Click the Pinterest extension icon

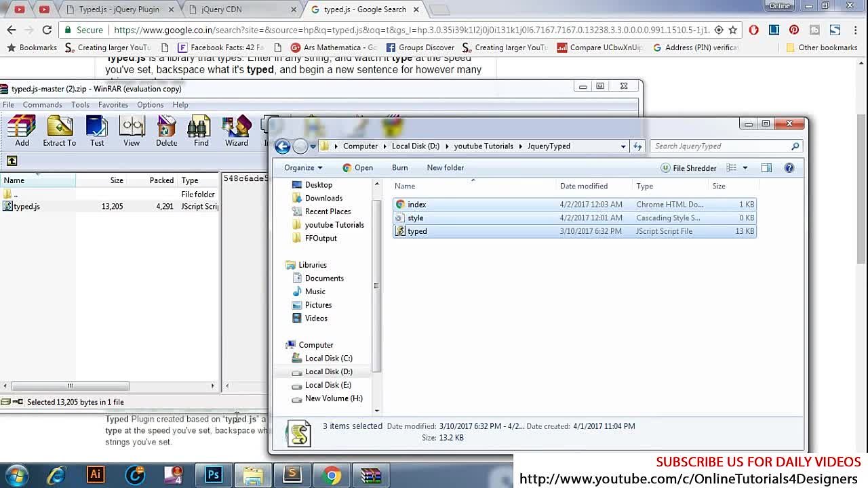794,30
